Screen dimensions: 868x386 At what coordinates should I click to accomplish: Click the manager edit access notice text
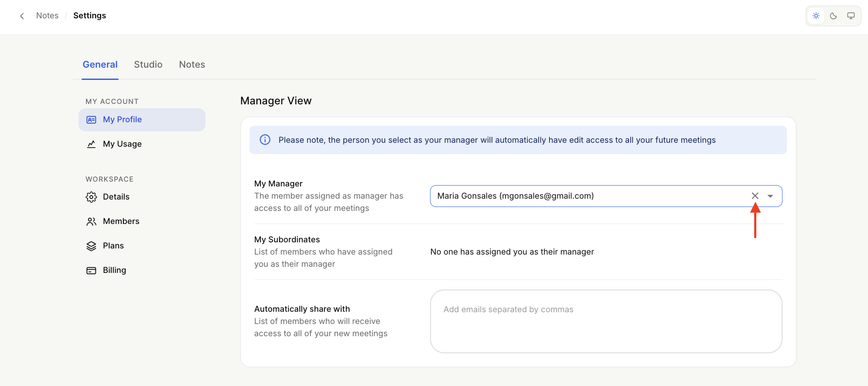pos(497,140)
